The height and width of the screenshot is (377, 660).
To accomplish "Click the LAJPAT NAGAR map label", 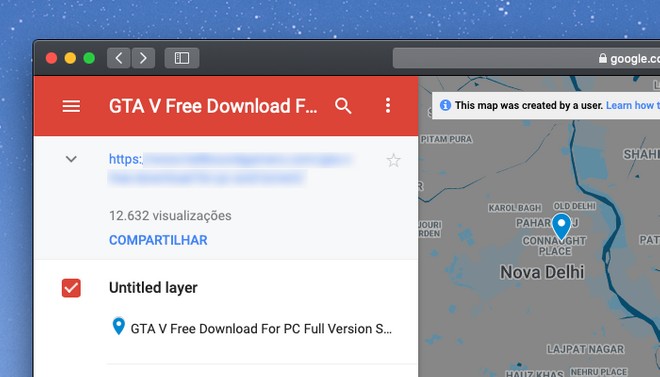I will coord(585,349).
